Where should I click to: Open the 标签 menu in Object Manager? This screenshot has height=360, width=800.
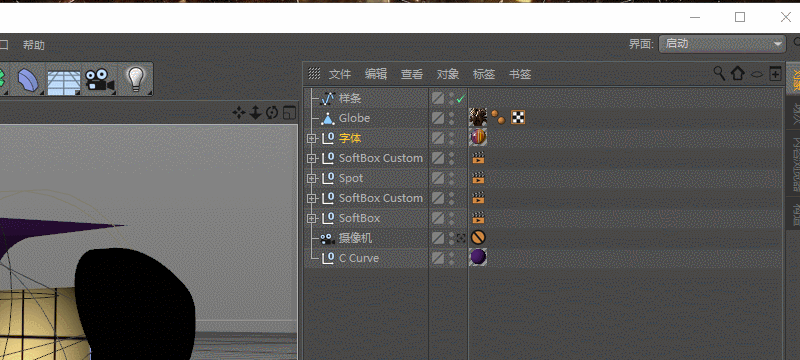[484, 74]
